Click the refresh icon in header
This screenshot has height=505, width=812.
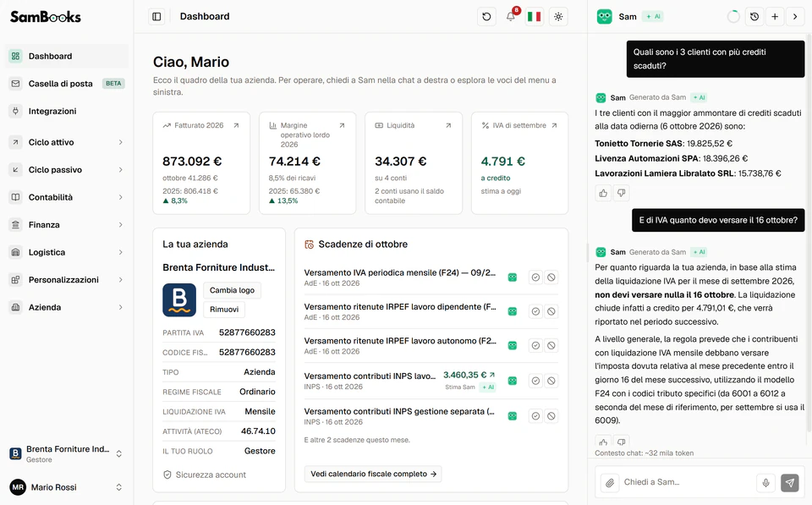point(486,17)
